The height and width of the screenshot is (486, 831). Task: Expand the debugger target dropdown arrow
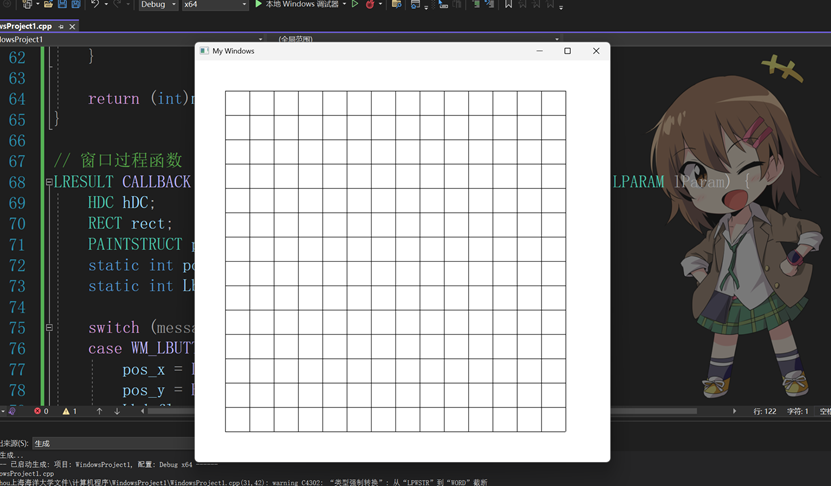tap(344, 4)
